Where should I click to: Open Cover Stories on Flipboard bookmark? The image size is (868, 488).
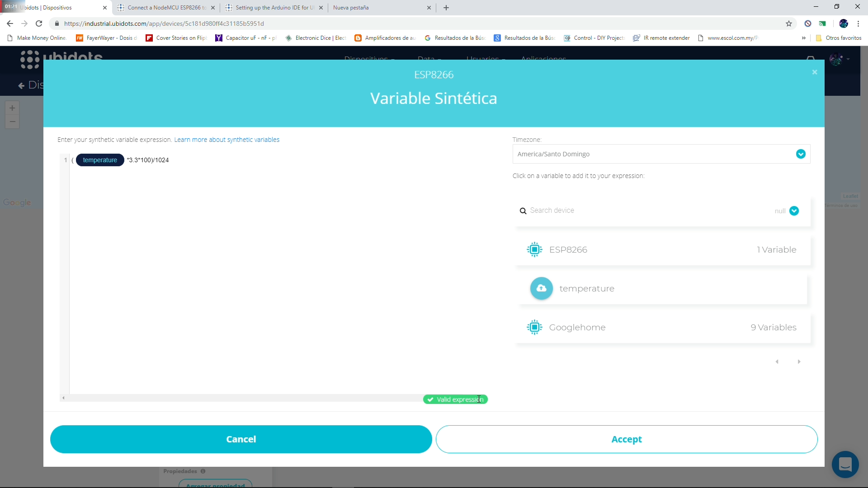176,38
